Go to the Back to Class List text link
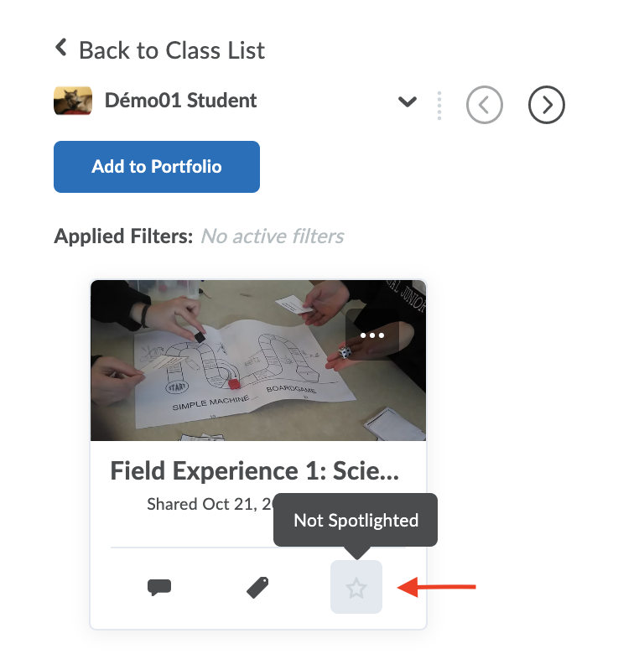Image resolution: width=644 pixels, height=654 pixels. pos(171,50)
